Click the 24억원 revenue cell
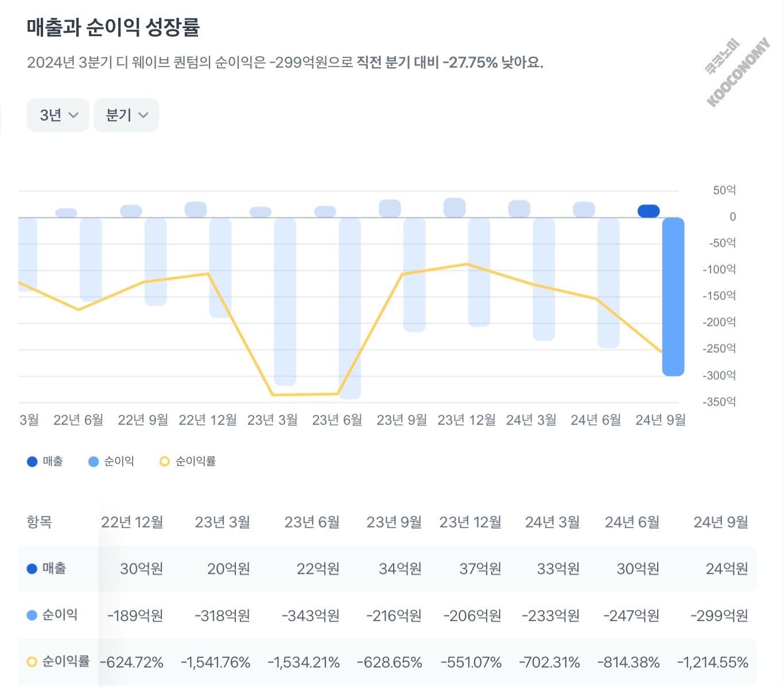The image size is (784, 687). (x=727, y=569)
